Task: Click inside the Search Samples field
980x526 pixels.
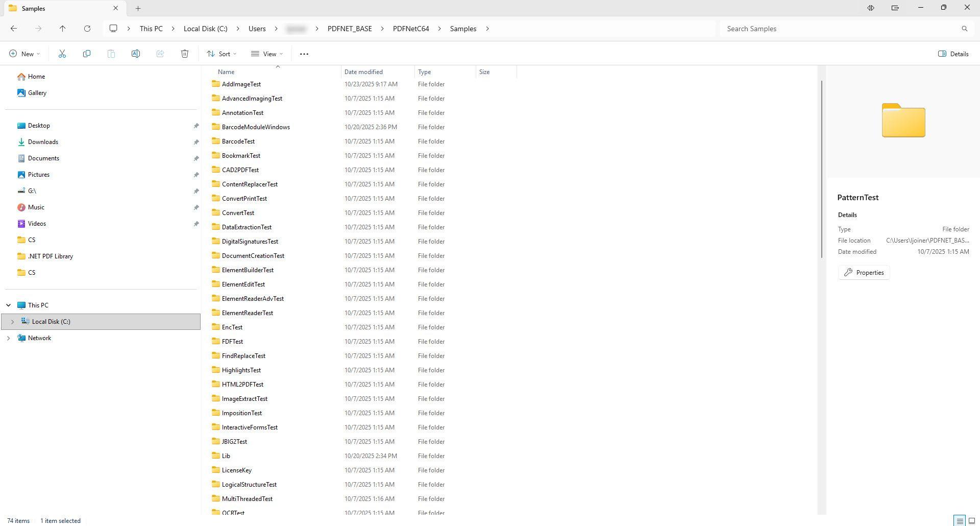Action: 817,29
